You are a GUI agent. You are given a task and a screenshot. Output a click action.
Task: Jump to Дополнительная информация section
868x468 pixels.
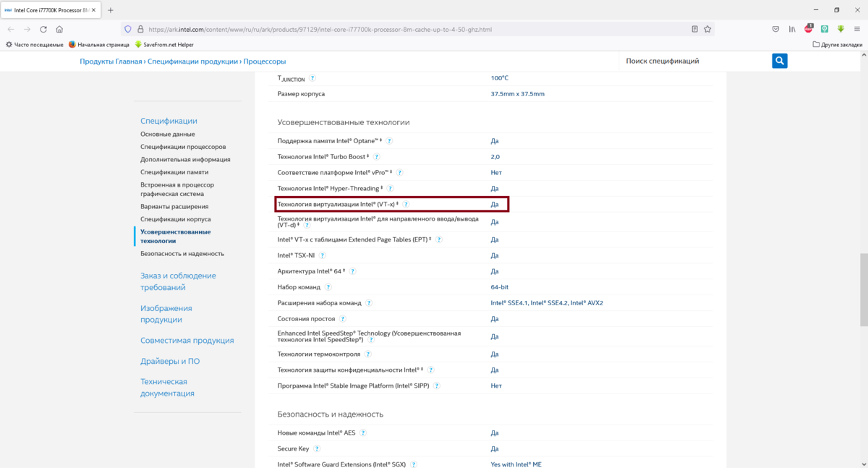(185, 160)
